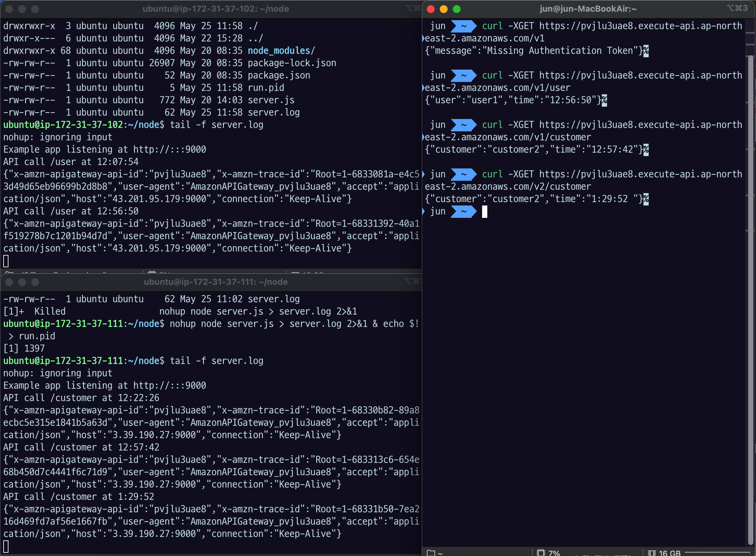Close the jun@jun-MacBookAir terminal with red button

coord(431,9)
